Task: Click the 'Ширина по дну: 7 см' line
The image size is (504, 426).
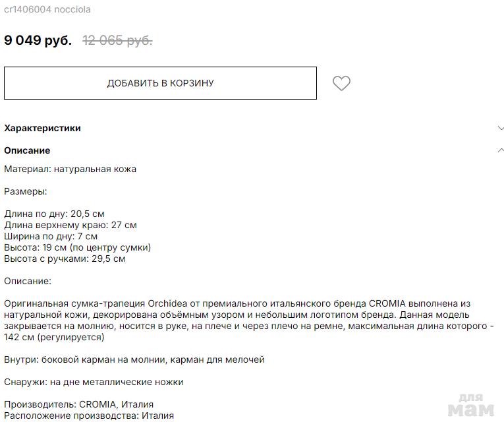Action: coord(51,236)
